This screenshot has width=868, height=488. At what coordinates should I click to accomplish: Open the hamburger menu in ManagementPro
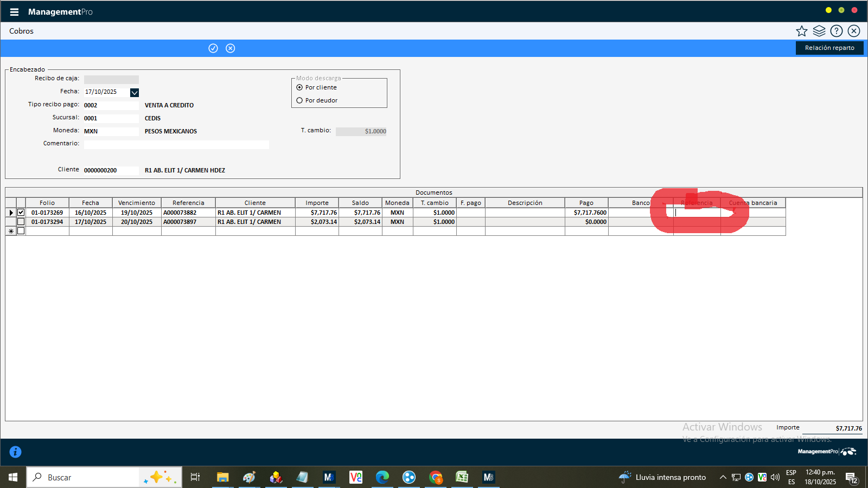coord(14,12)
